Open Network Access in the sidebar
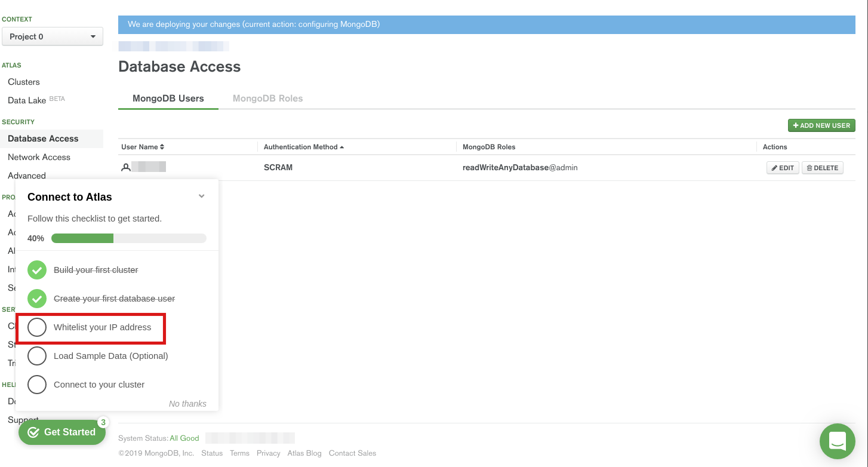 click(39, 157)
